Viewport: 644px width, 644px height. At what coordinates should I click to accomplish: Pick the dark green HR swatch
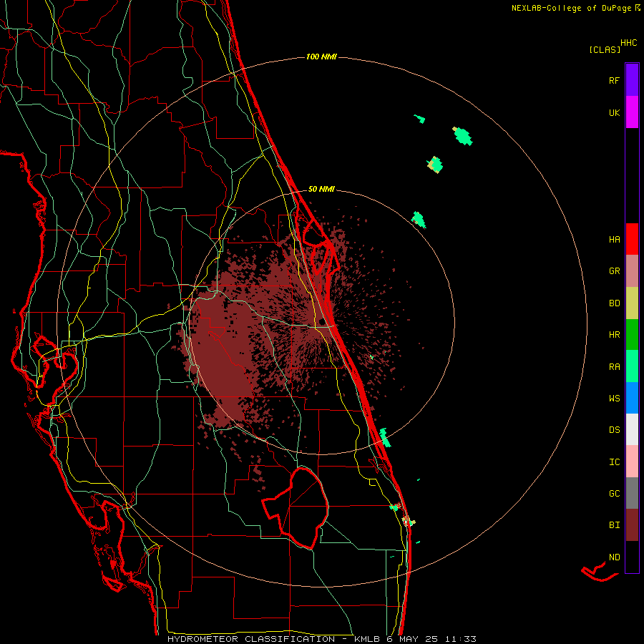632,335
